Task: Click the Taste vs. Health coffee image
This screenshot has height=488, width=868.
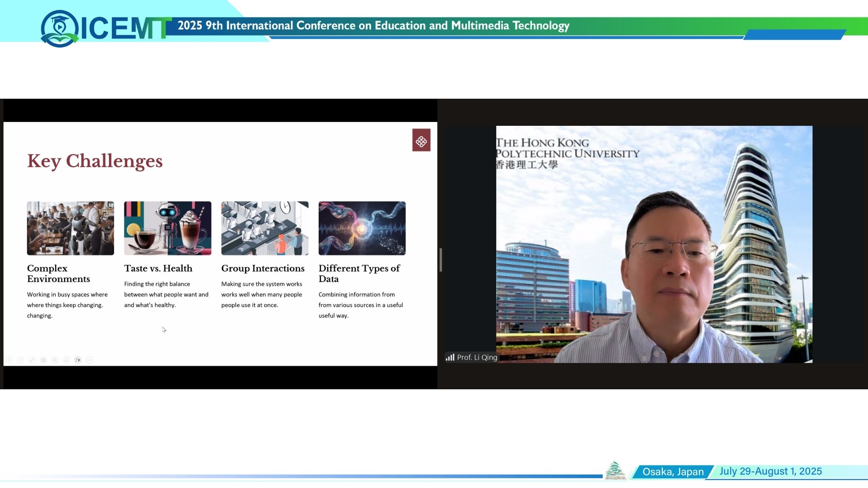Action: point(167,228)
